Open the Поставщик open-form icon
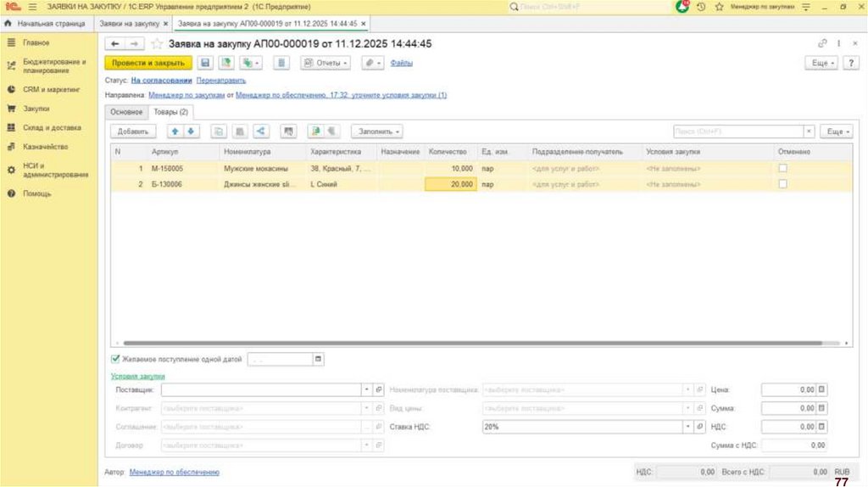 (x=379, y=389)
